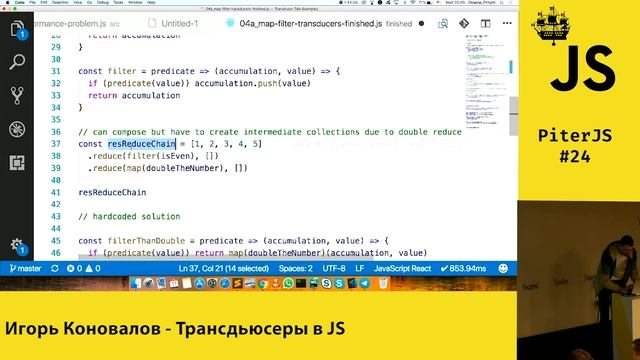Switch to the Untitled-1 tab
The height and width of the screenshot is (360, 640).
tap(173, 24)
